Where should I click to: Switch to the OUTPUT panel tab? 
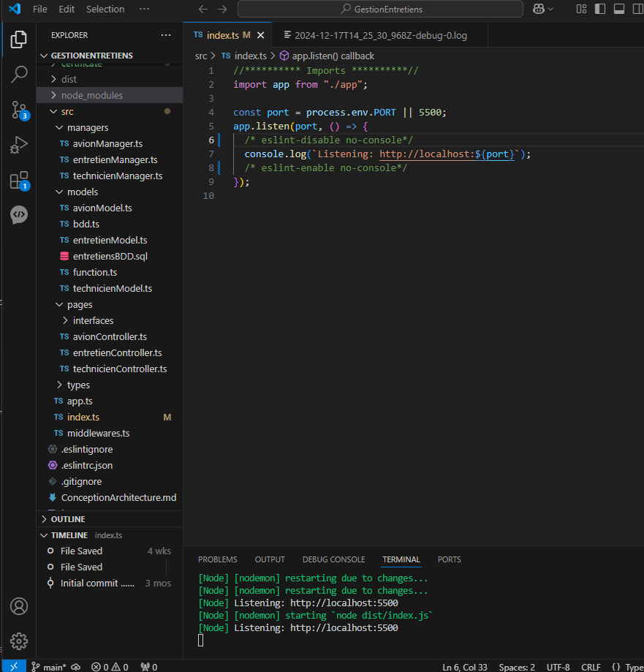click(270, 559)
